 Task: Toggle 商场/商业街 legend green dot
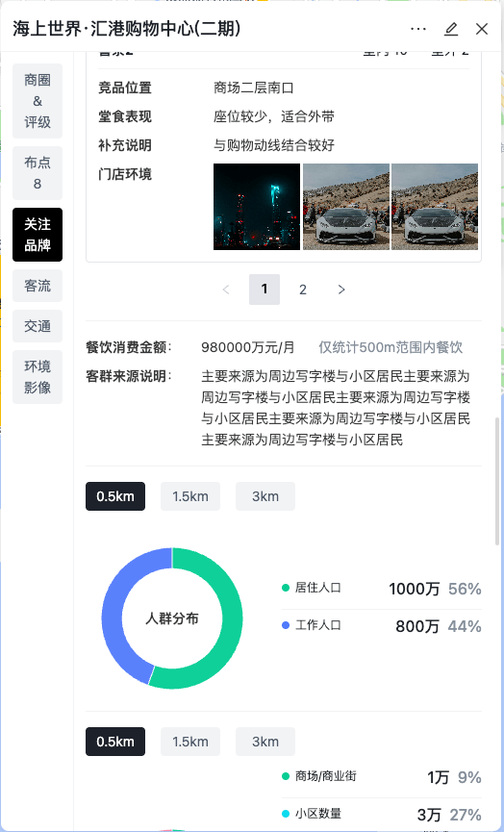286,776
